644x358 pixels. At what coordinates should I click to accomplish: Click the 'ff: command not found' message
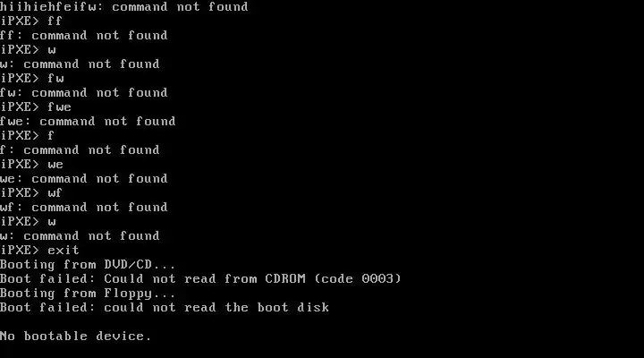[x=84, y=35]
